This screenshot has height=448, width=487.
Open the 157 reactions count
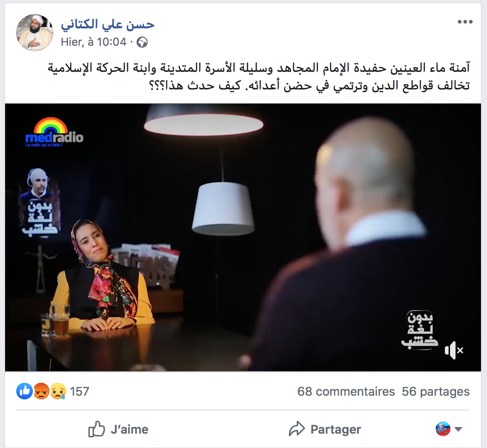tap(80, 392)
